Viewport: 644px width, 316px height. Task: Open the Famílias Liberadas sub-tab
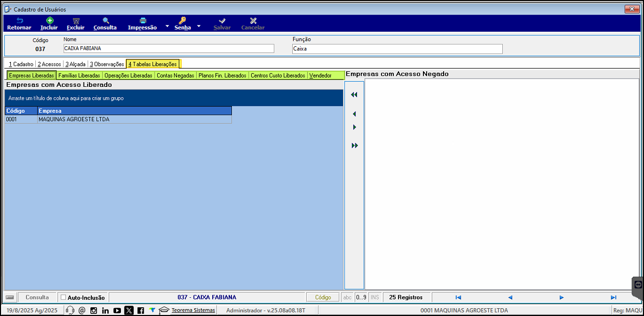(x=79, y=75)
